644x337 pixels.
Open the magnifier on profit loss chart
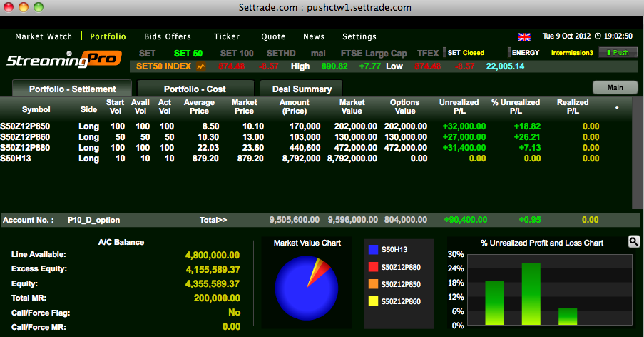[634, 242]
